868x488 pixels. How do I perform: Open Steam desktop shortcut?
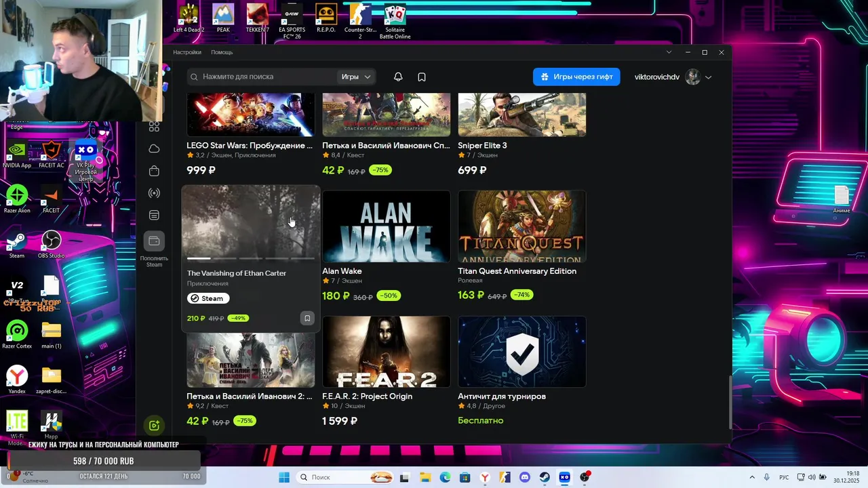pos(17,245)
